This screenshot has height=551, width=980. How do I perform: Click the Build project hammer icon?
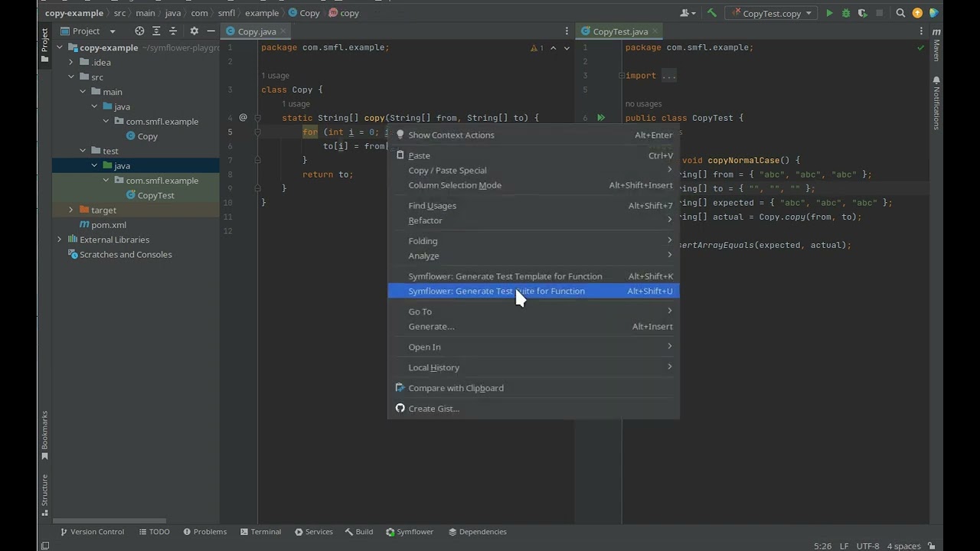(712, 13)
